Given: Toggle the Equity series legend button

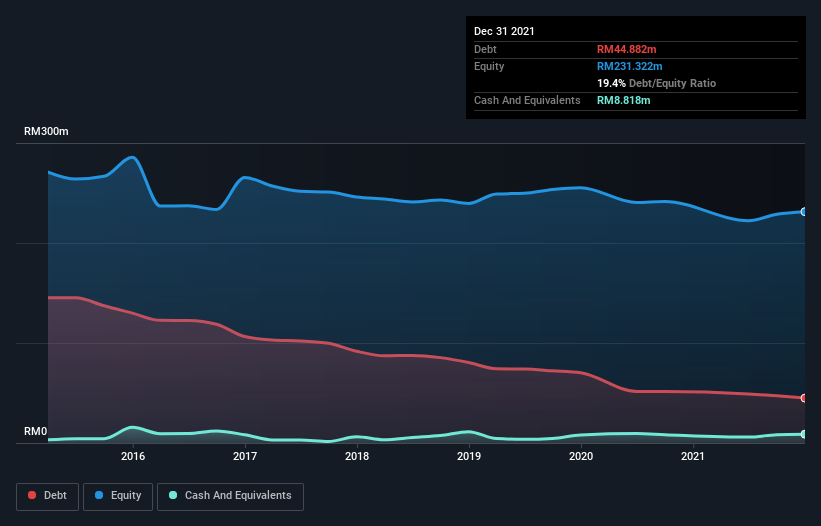Looking at the screenshot, I should coord(118,496).
